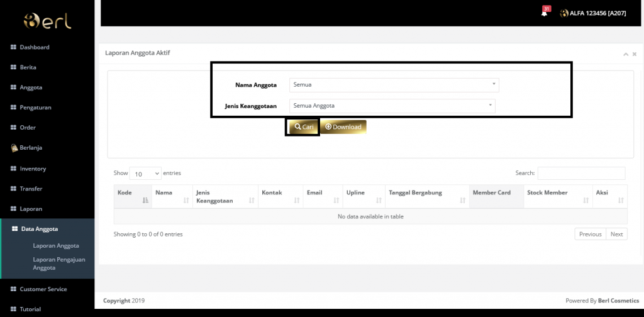Open the Nama Anggota dropdown
Screen dimensions: 644x317
click(x=394, y=84)
